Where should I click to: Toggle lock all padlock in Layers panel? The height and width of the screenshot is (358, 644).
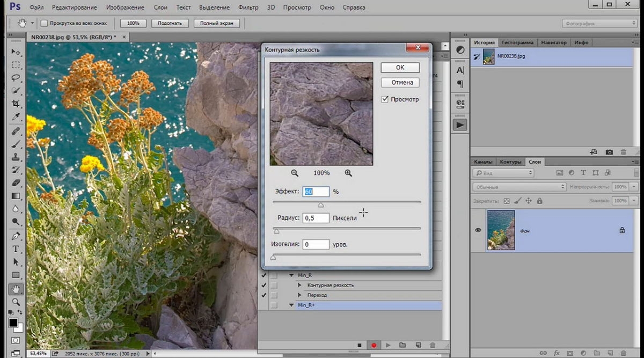[x=539, y=201]
